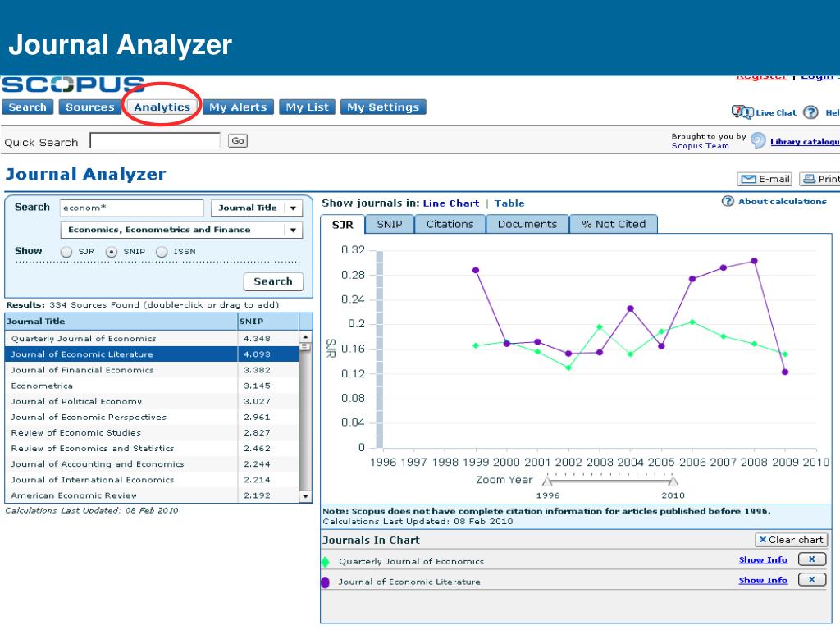Open the Library catalogue link
This screenshot has height=630, width=840.
pos(805,141)
